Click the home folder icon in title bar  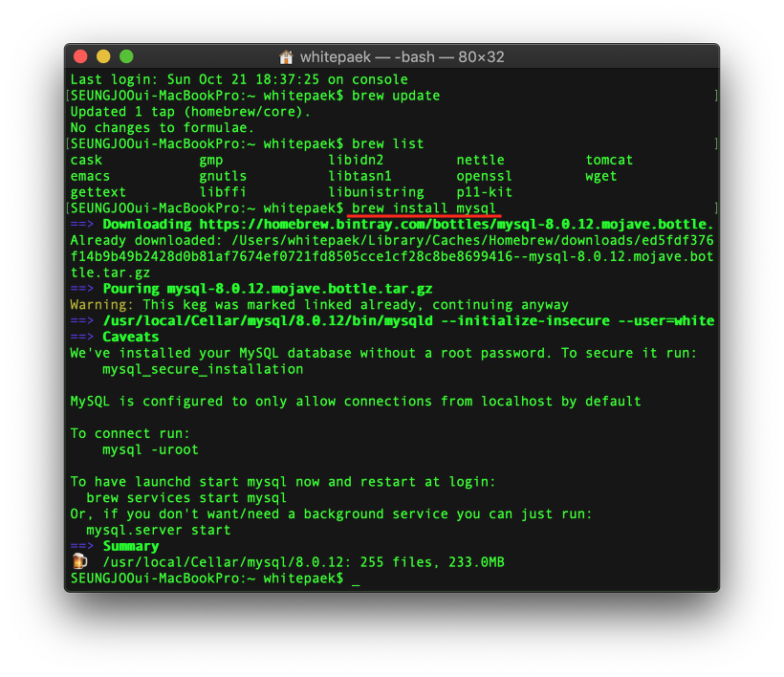pos(286,57)
